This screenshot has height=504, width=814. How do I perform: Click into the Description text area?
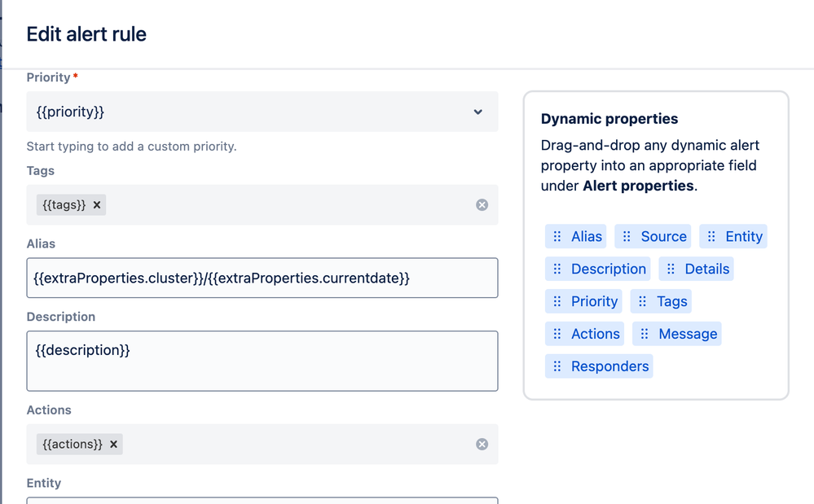click(262, 361)
